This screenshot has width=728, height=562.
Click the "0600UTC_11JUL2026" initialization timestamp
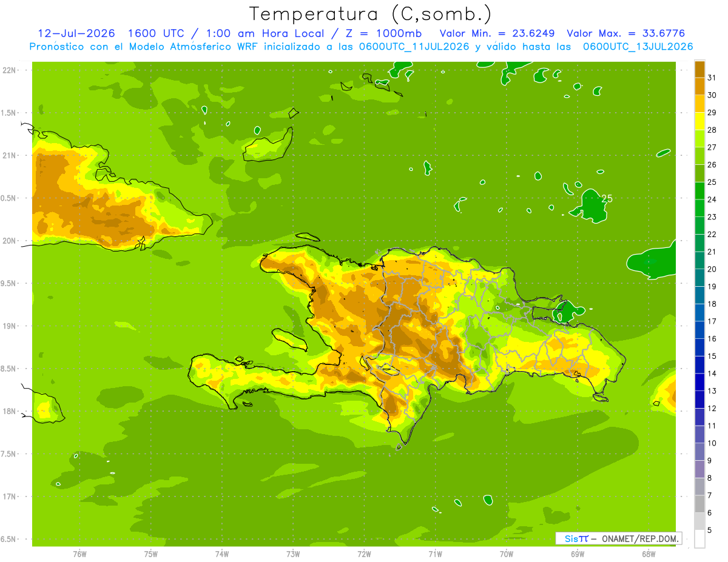tap(412, 47)
